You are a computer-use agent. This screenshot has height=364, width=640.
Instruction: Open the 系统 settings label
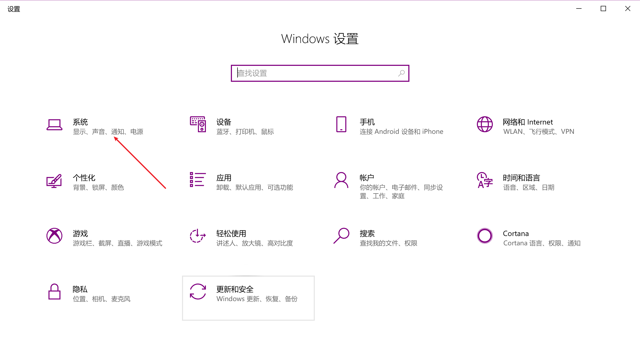coord(80,122)
